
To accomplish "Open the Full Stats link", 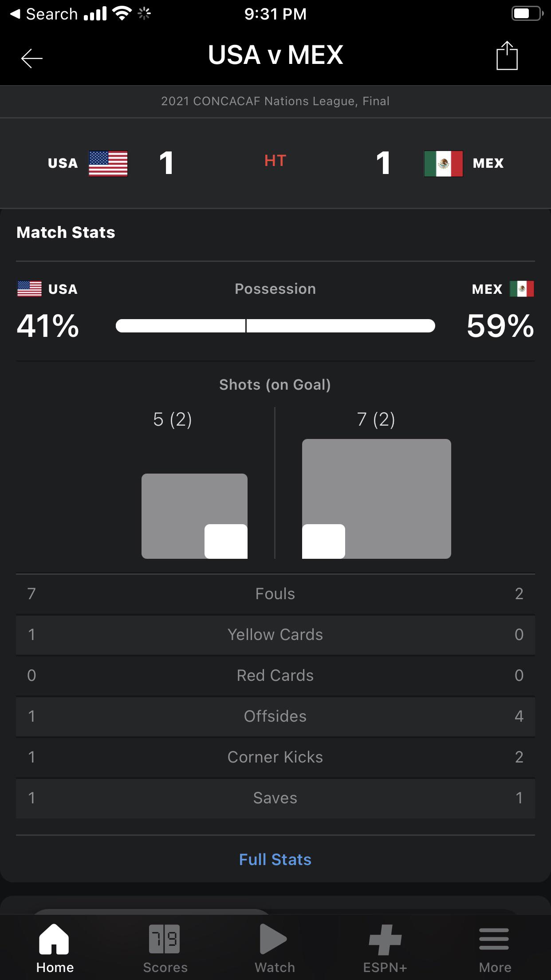I will click(x=275, y=860).
